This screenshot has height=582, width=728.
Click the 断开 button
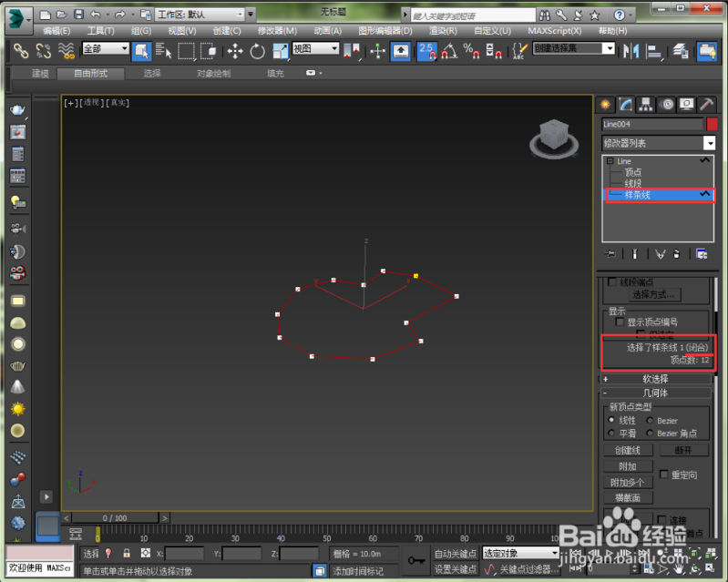tap(683, 450)
